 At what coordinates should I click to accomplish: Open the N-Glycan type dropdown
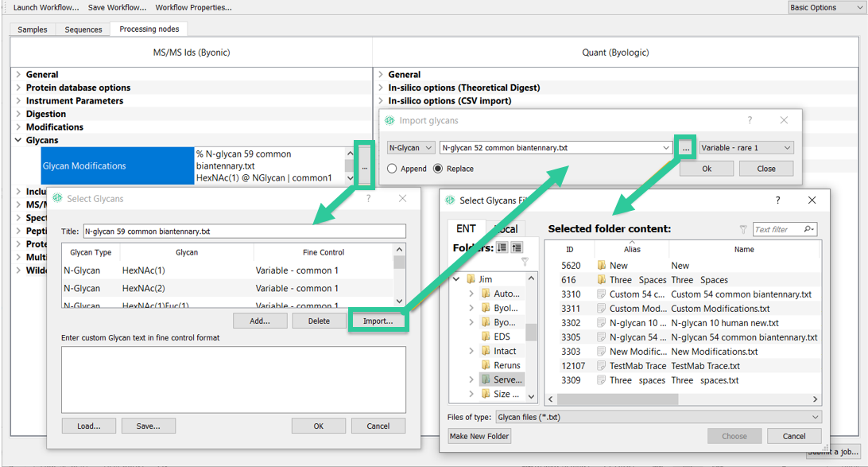410,148
